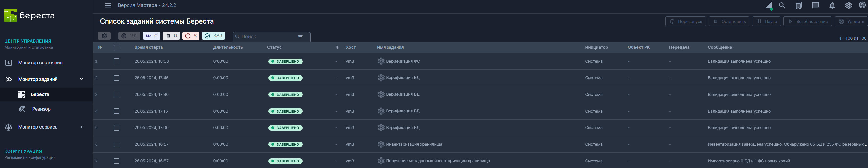Go to Монитор состояния page

40,63
